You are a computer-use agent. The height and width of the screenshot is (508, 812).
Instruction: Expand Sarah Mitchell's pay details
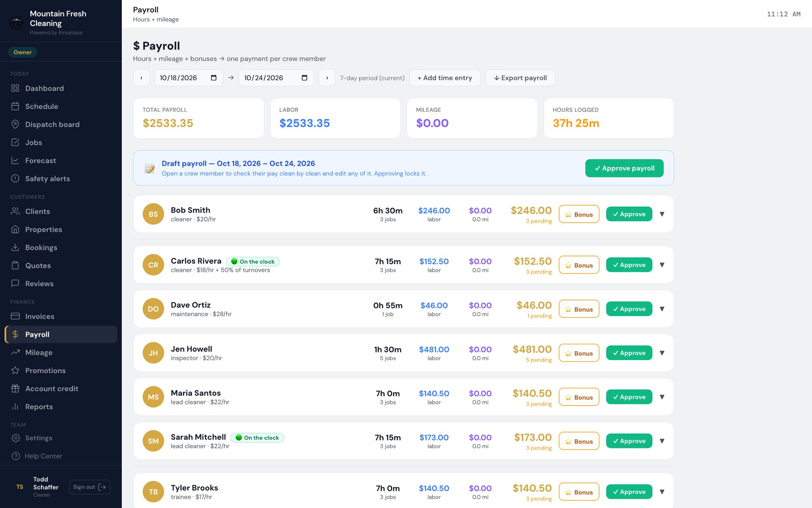[662, 441]
